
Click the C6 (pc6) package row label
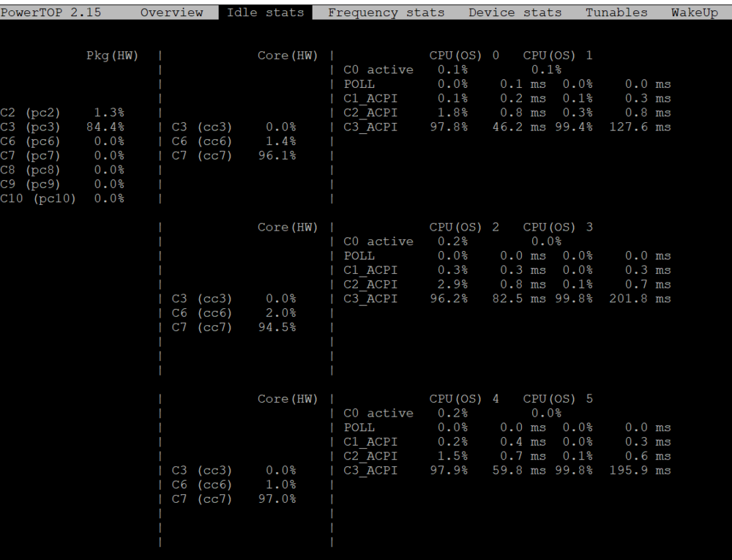click(30, 141)
